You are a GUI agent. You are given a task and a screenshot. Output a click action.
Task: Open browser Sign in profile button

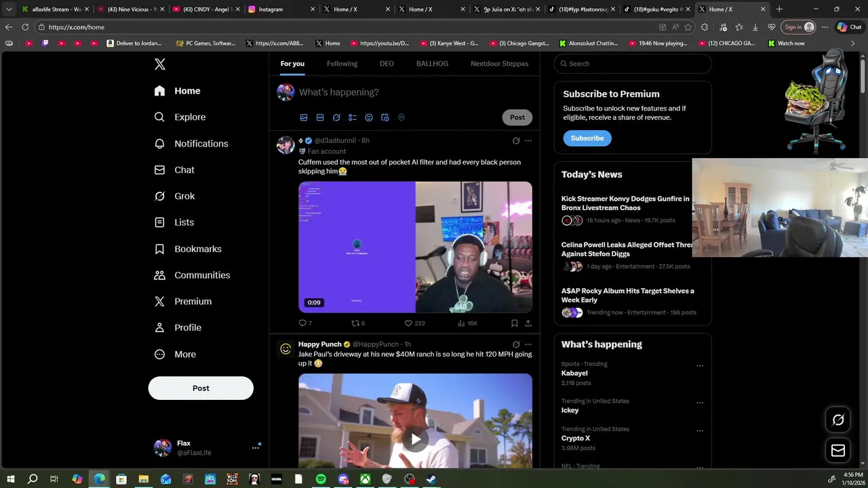click(799, 27)
